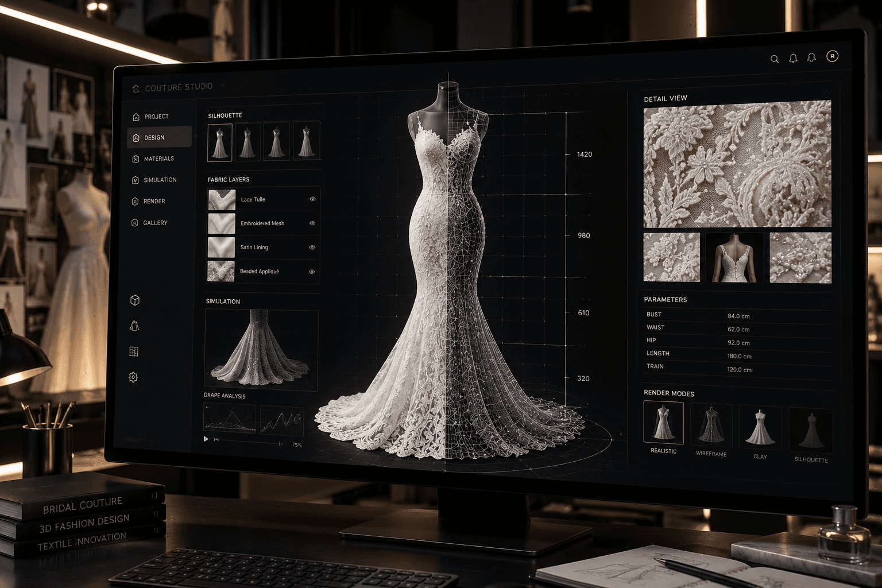Click the simulation playback slider track
The height and width of the screenshot is (588, 882).
[x=250, y=442]
